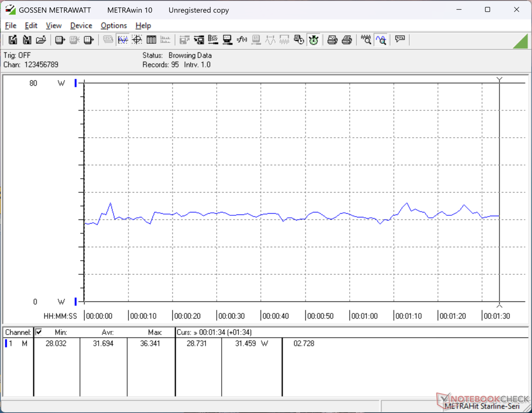This screenshot has width=532, height=413.
Task: Open the table view icon in toolbar
Action: point(151,40)
